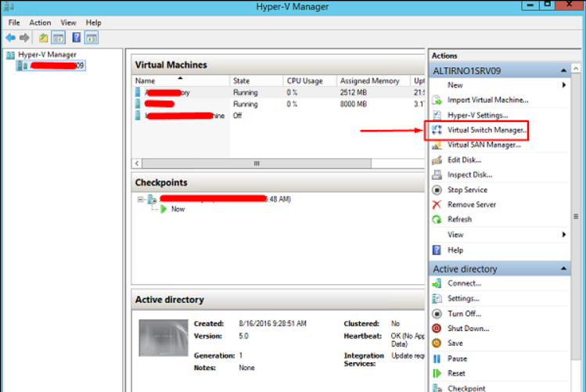Viewport: 586px width, 392px height.
Task: Open the Action menu
Action: coord(40,23)
